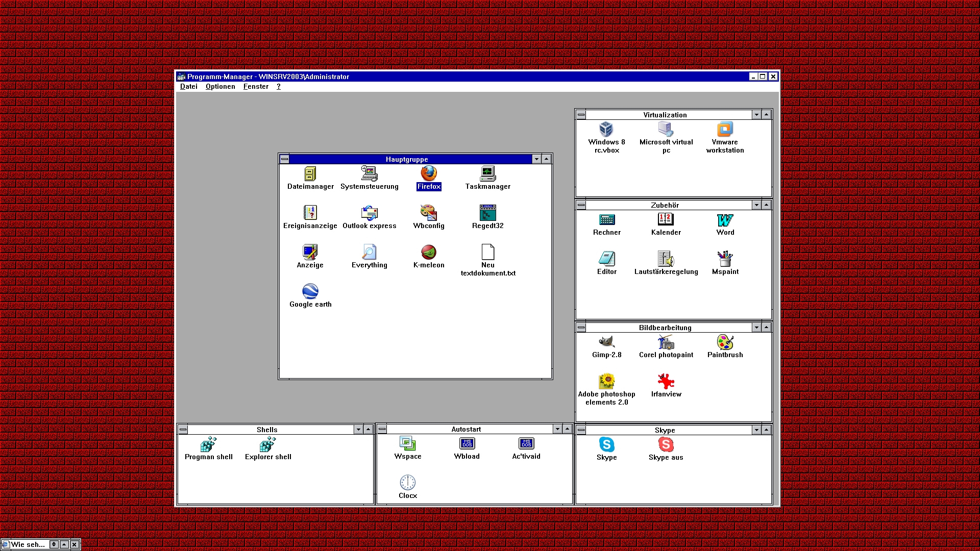This screenshot has height=551, width=980.
Task: Select the Lautstärkeregelung icon
Action: tap(666, 259)
